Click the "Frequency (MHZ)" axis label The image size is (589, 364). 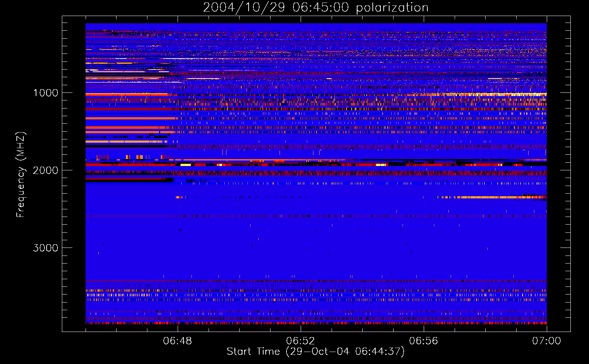pyautogui.click(x=21, y=175)
